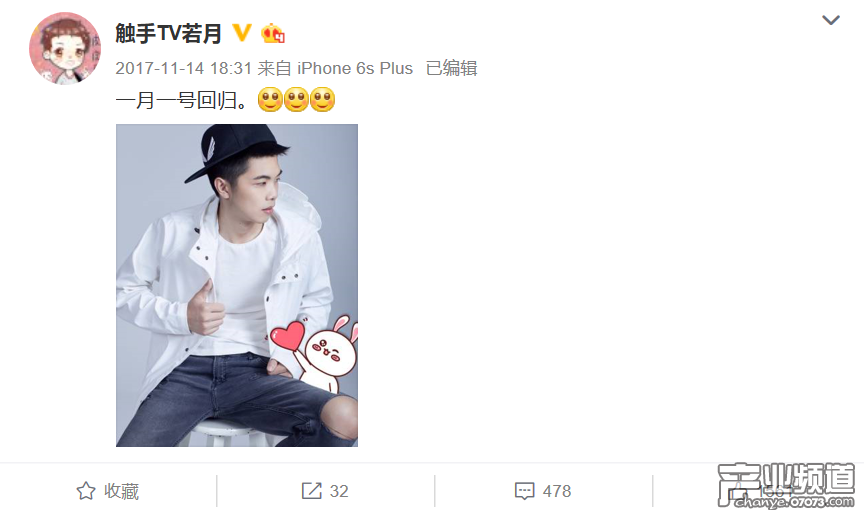
Task: Click the comment speech bubble icon
Action: coord(525,491)
